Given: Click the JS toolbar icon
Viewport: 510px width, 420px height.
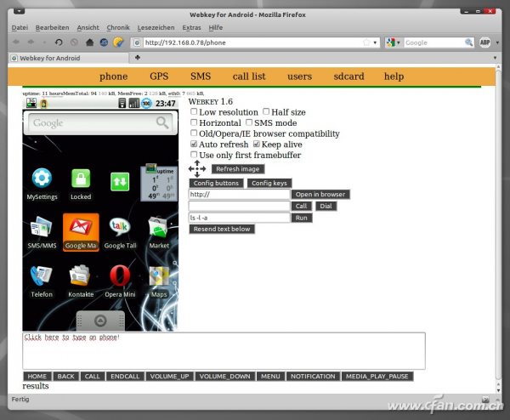Looking at the screenshot, I should tap(104, 43).
